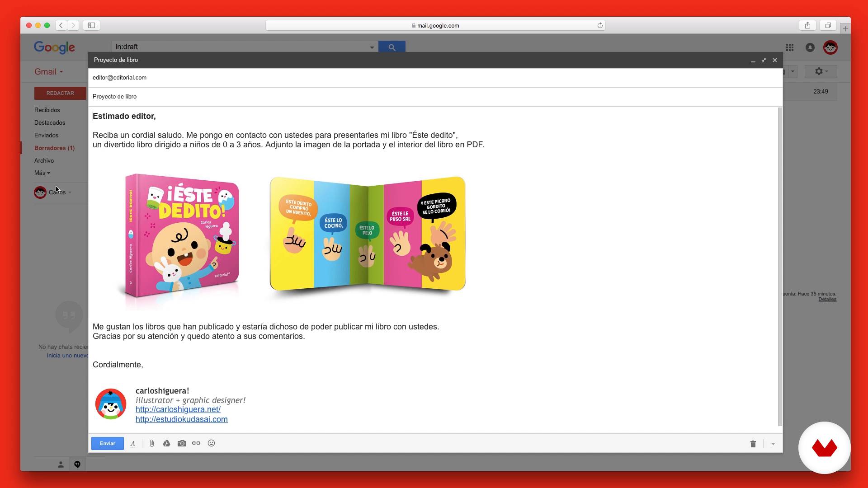Show search options dropdown arrow
868x488 pixels.
coord(372,47)
